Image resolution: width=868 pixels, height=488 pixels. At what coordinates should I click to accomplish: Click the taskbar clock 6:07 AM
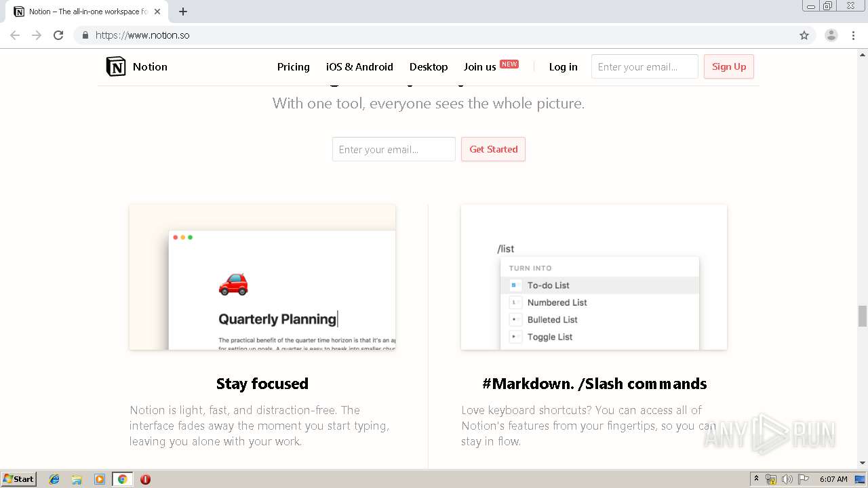point(833,479)
